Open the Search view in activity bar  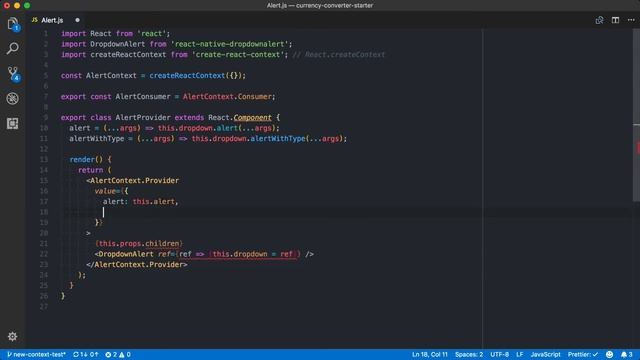pyautogui.click(x=13, y=49)
